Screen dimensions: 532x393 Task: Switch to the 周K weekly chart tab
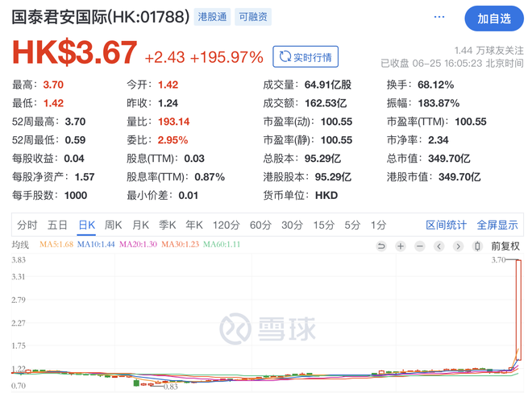(114, 225)
